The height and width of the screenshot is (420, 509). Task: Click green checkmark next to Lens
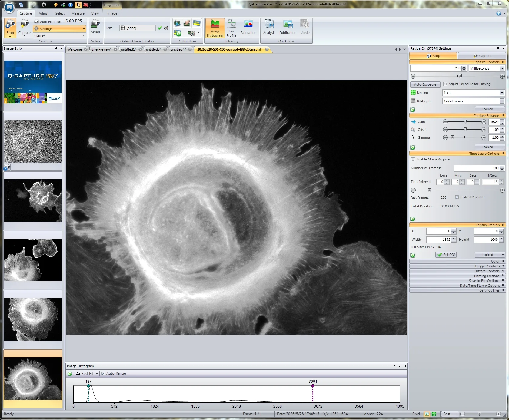pos(160,28)
